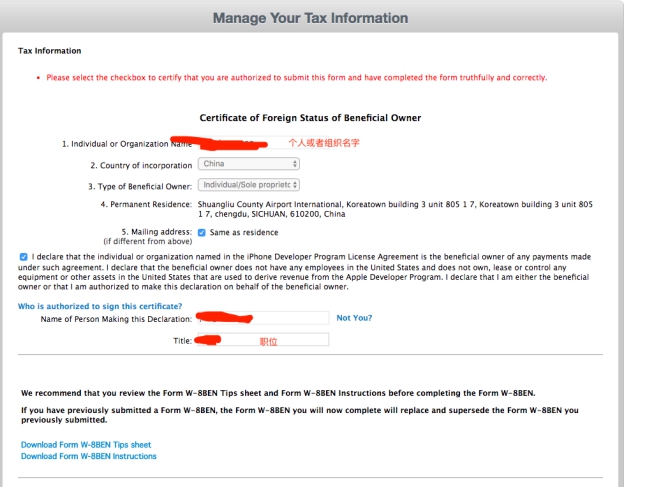654x488 pixels.
Task: Click the Permanent Residence address text
Action: coord(395,209)
